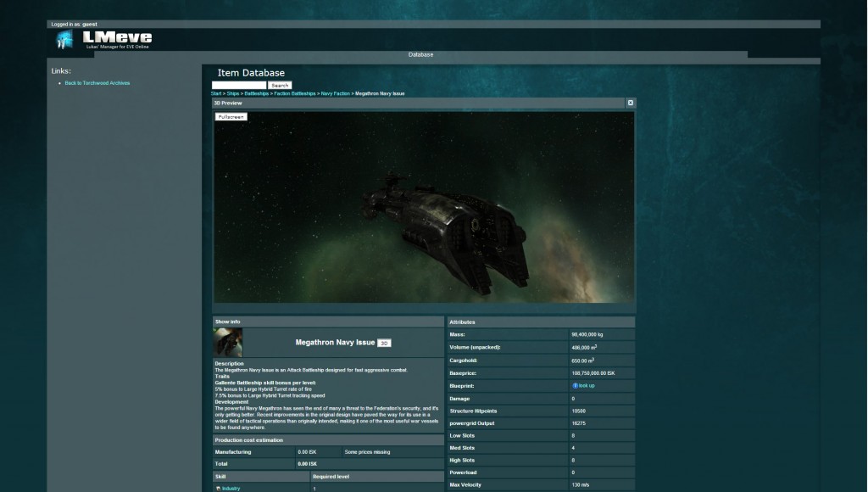Click Megathron Navy Issue in the breadcrumb trail
The width and height of the screenshot is (868, 492).
[x=380, y=93]
